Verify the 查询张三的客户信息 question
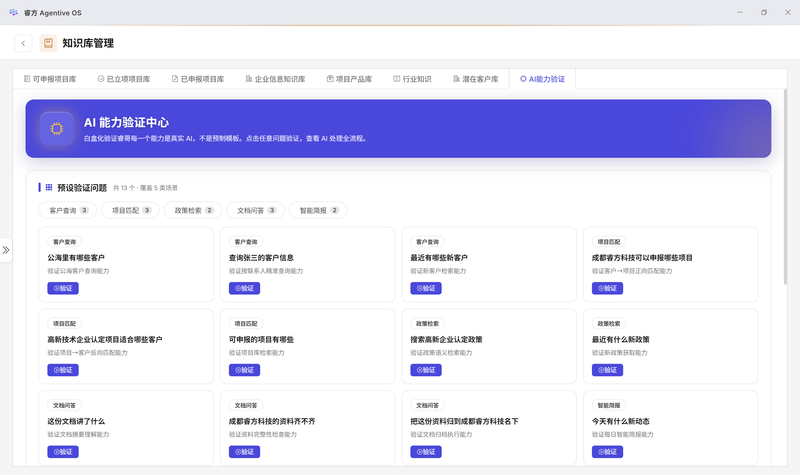The height and width of the screenshot is (475, 800). (x=244, y=288)
